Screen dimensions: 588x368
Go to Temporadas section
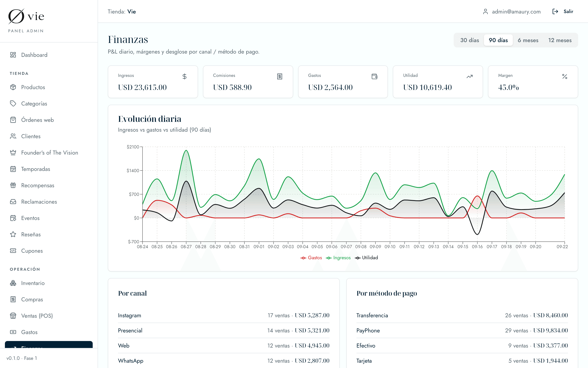(49, 169)
